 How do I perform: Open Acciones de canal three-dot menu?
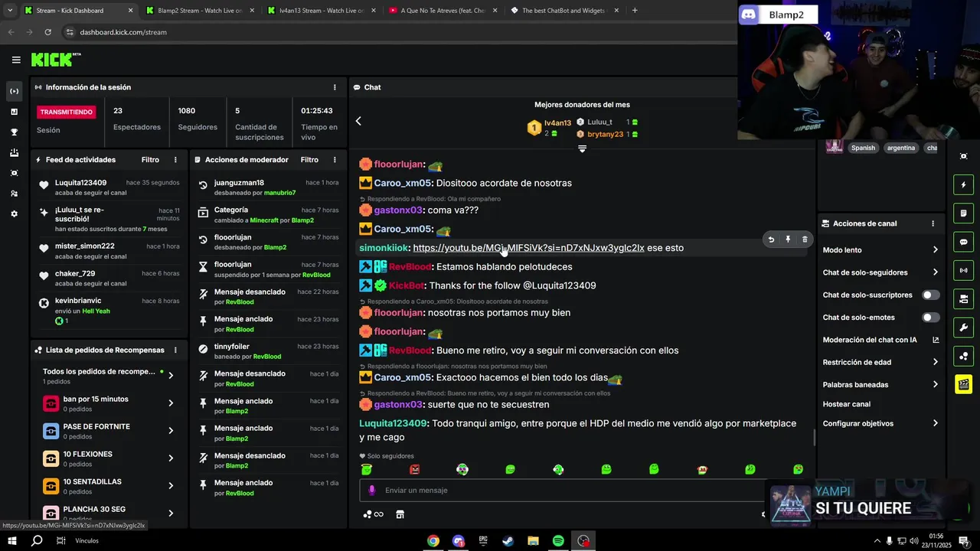(933, 223)
